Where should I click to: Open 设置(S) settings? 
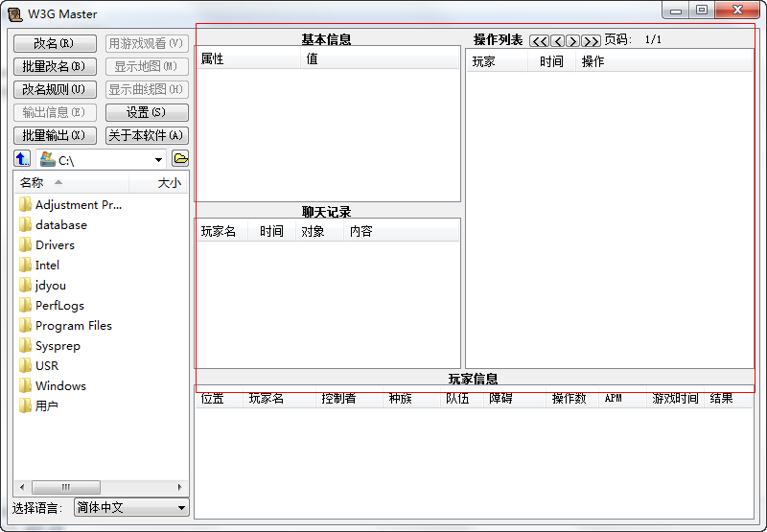(x=147, y=112)
